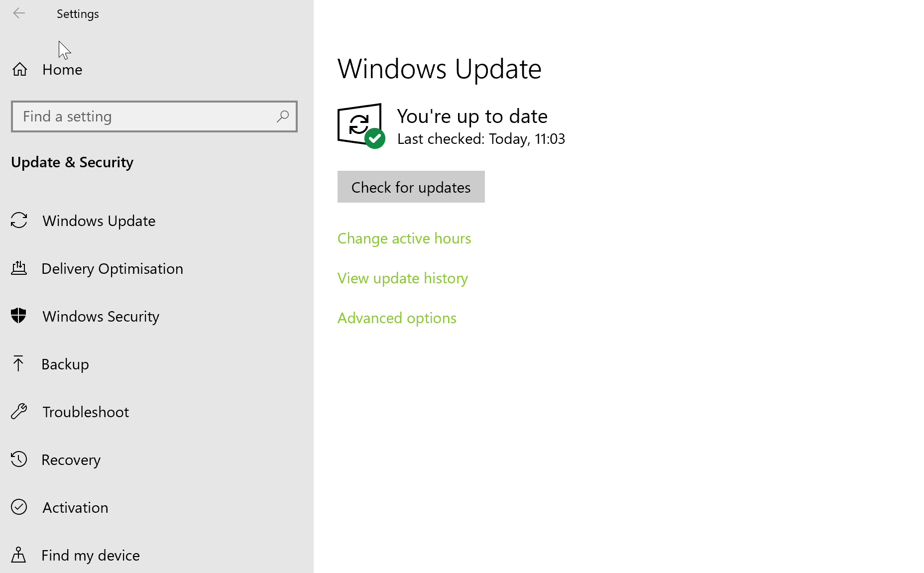Select the Find my device location icon
924x573 pixels.
point(19,555)
